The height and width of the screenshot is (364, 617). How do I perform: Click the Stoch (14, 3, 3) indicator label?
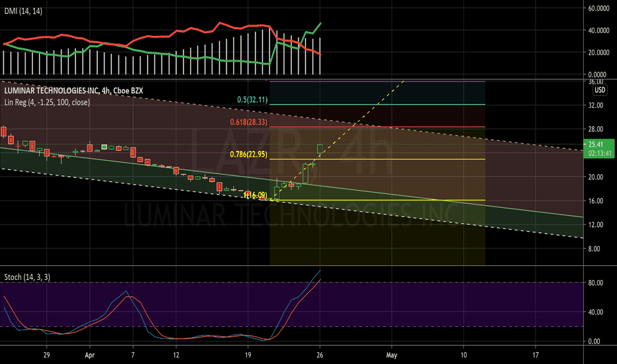pyautogui.click(x=27, y=277)
